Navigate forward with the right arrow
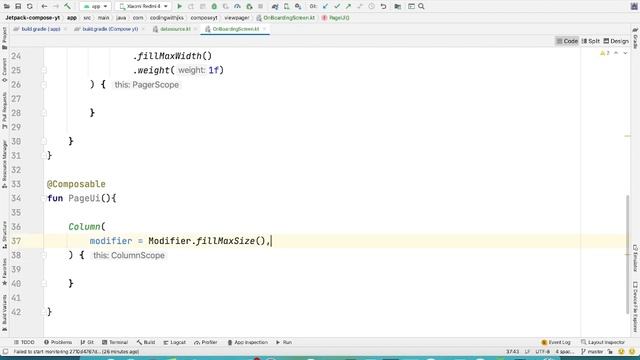The width and height of the screenshot is (640, 360). tap(56, 7)
